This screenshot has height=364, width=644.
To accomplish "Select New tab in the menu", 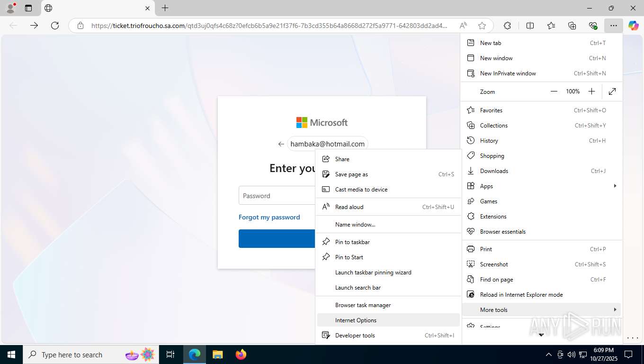I will [541, 43].
